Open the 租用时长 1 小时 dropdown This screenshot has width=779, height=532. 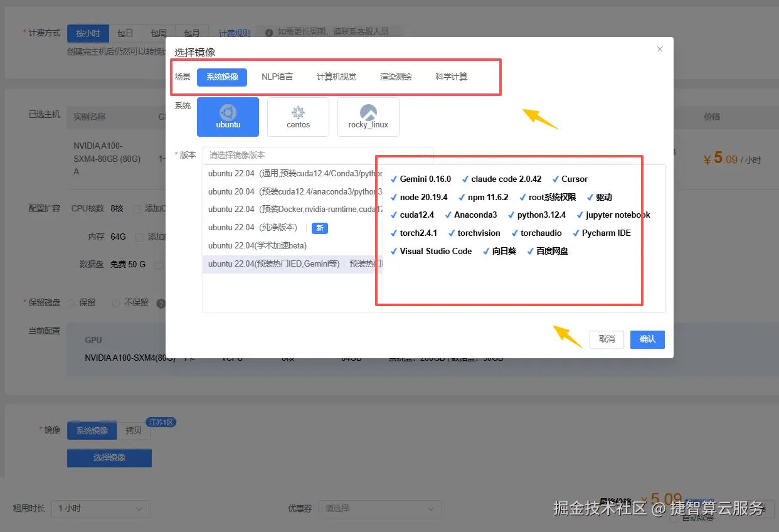101,508
